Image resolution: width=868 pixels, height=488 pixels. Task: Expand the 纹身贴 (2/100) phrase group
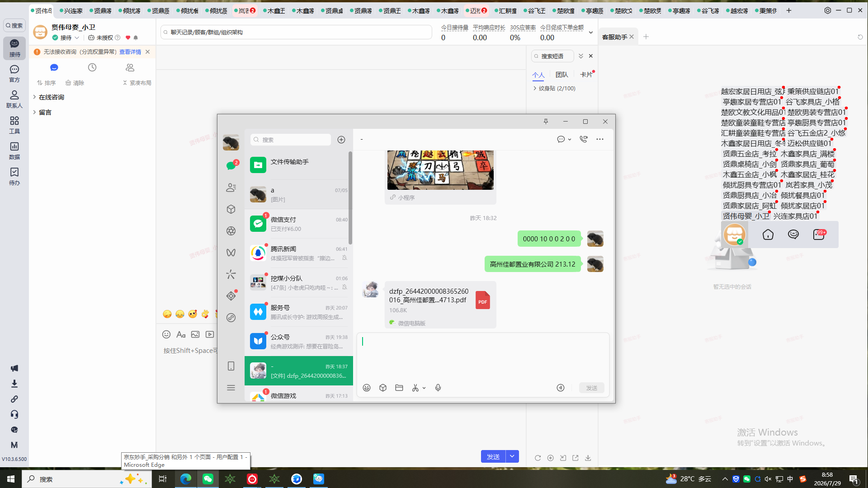point(554,88)
